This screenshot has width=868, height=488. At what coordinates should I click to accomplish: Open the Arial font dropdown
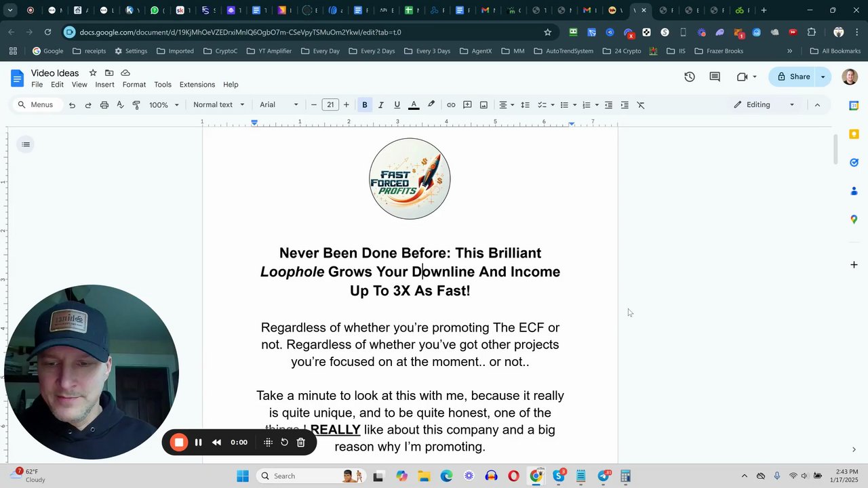pyautogui.click(x=279, y=105)
